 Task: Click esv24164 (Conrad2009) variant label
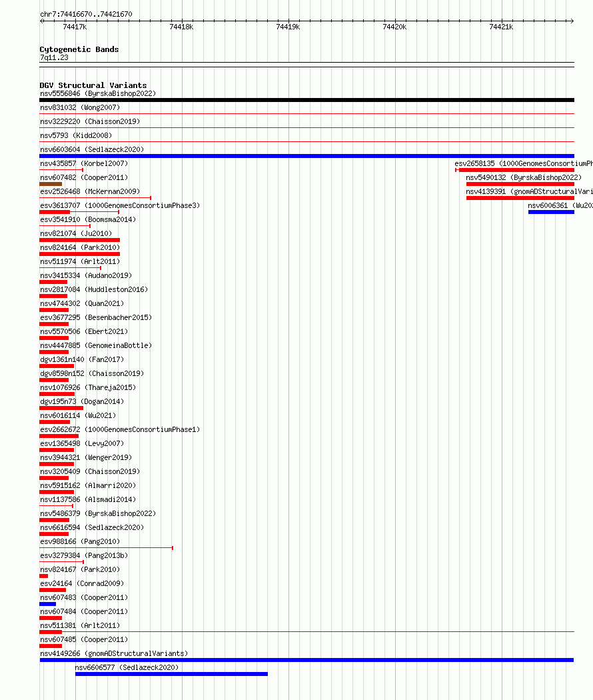coord(82,583)
